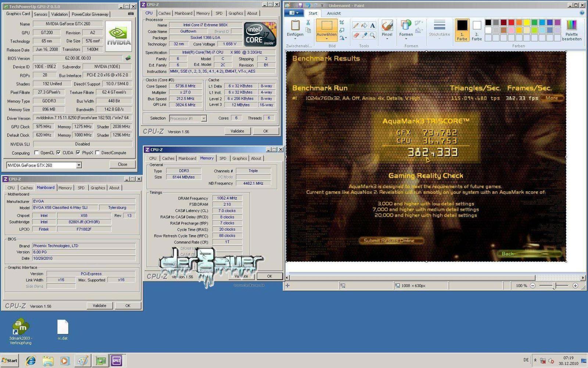Screen dimensions: 588x368
Task: Click the Paint zoom out minus button
Action: coord(533,286)
